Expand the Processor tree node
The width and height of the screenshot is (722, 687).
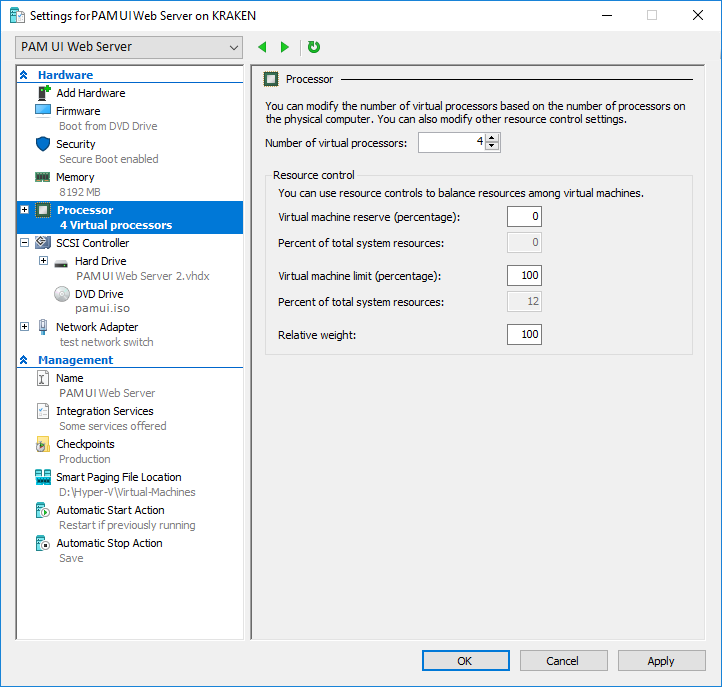coord(25,210)
